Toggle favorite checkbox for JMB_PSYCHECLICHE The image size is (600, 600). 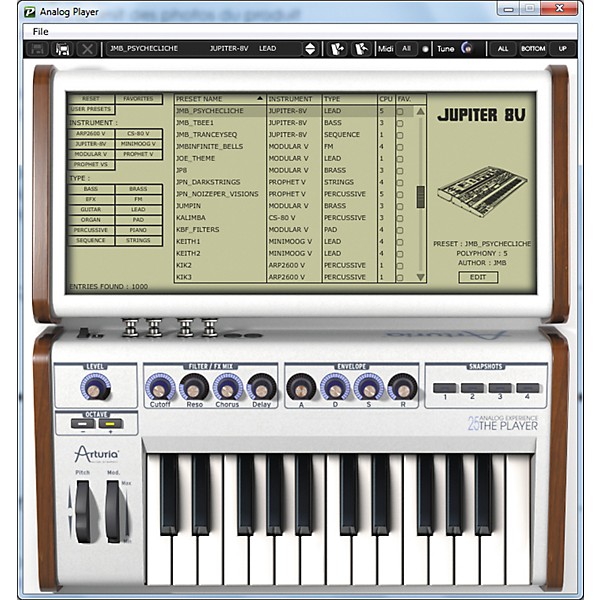(400, 112)
